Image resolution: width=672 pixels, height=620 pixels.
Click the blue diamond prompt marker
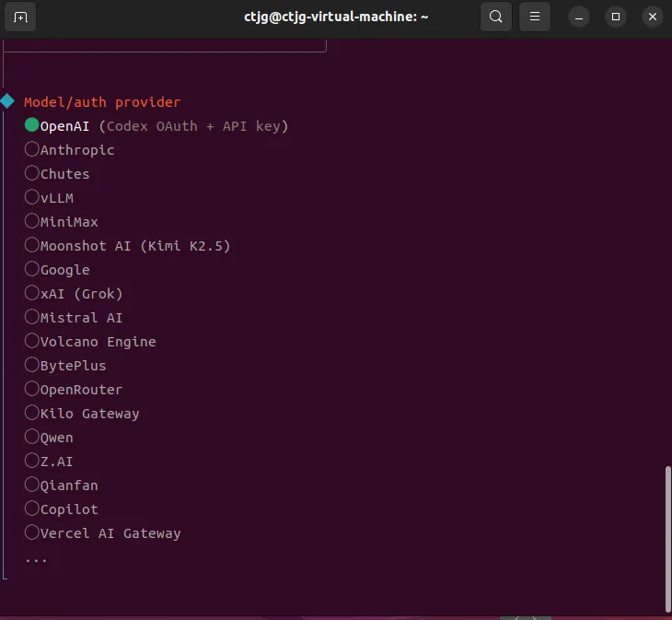point(7,101)
